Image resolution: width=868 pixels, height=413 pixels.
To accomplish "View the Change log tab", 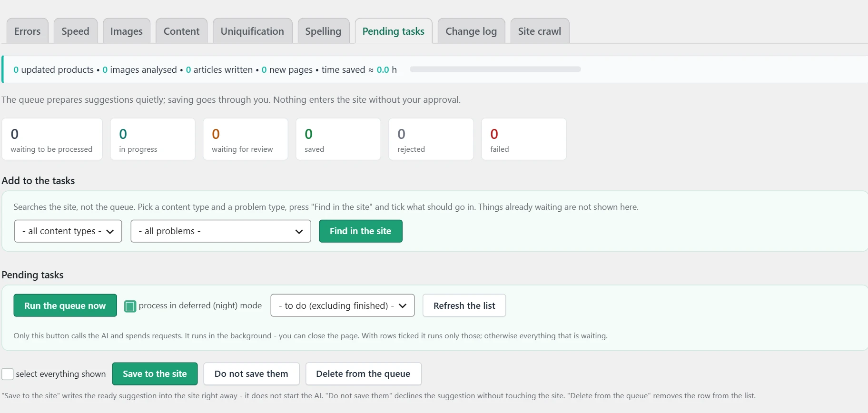I will [x=471, y=31].
